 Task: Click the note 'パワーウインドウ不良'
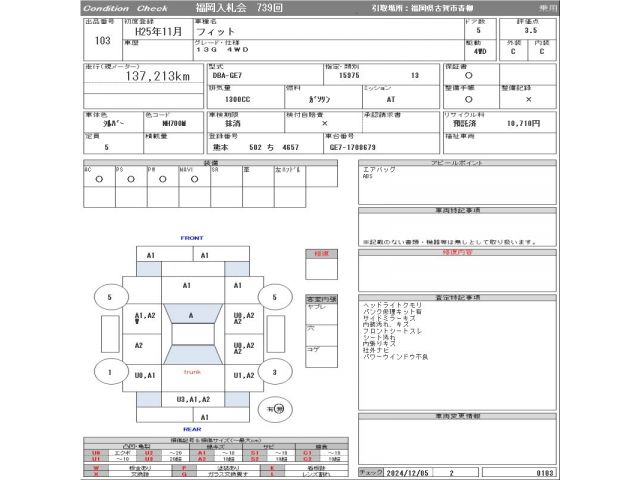point(396,357)
